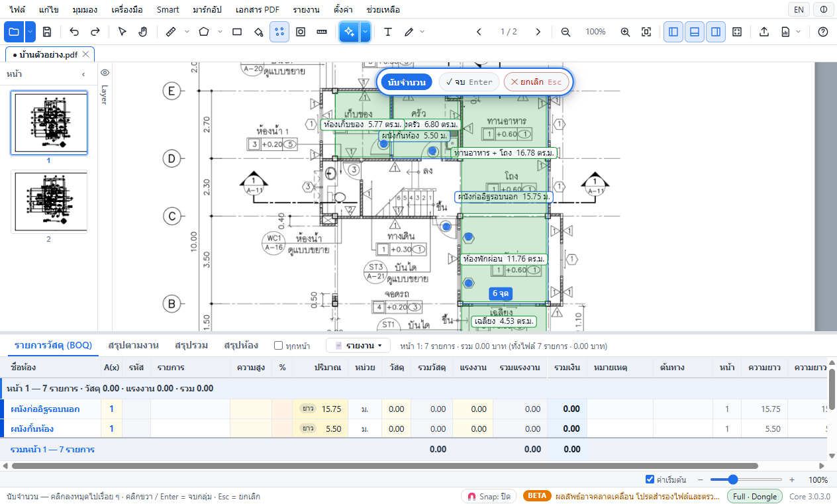Check the ทุกหน้า checkbox
This screenshot has height=504, width=837.
coord(279,346)
